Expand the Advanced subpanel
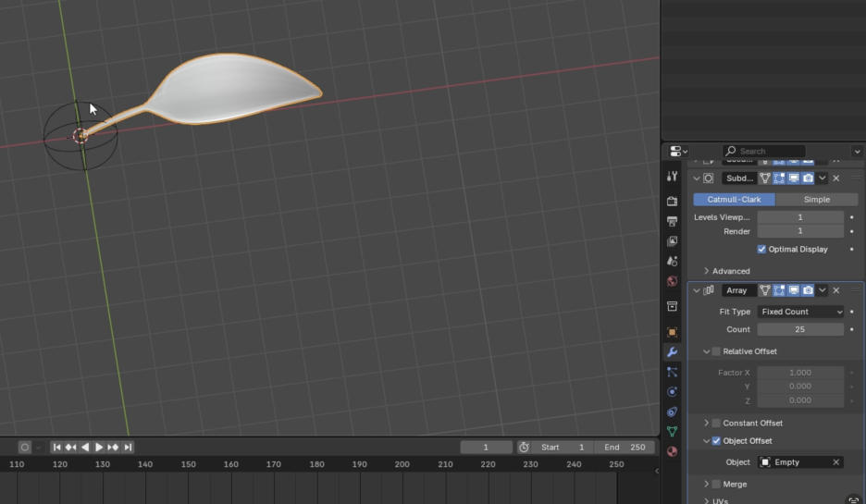 pyautogui.click(x=706, y=271)
